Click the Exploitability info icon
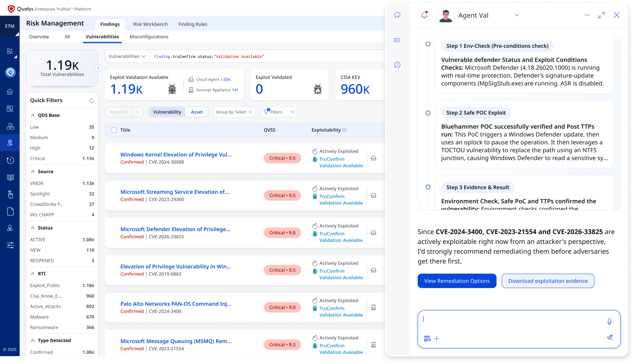 click(344, 130)
